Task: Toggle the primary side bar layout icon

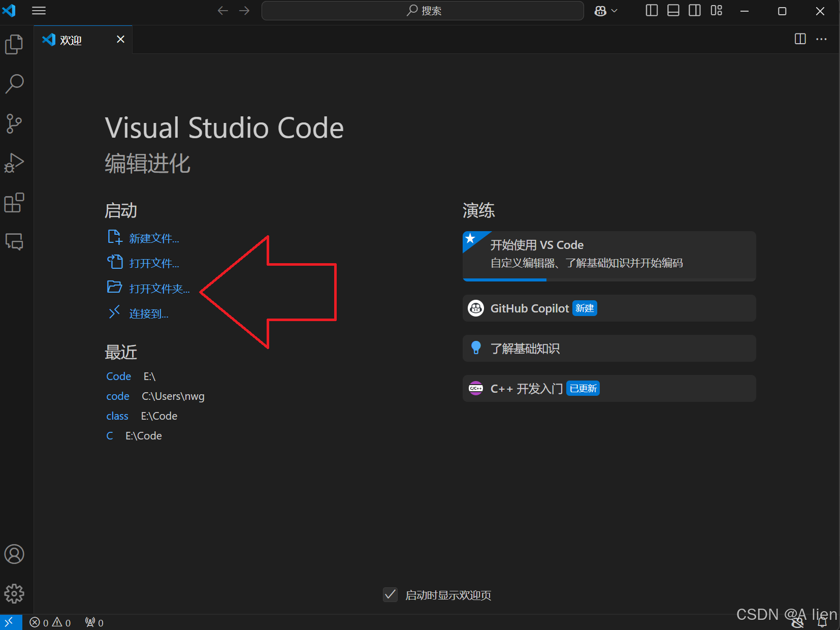Action: coord(652,11)
